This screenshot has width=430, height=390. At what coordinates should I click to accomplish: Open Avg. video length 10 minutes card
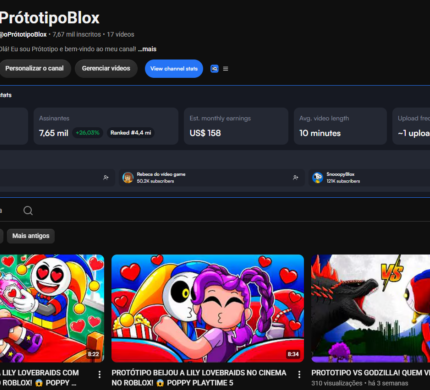340,126
